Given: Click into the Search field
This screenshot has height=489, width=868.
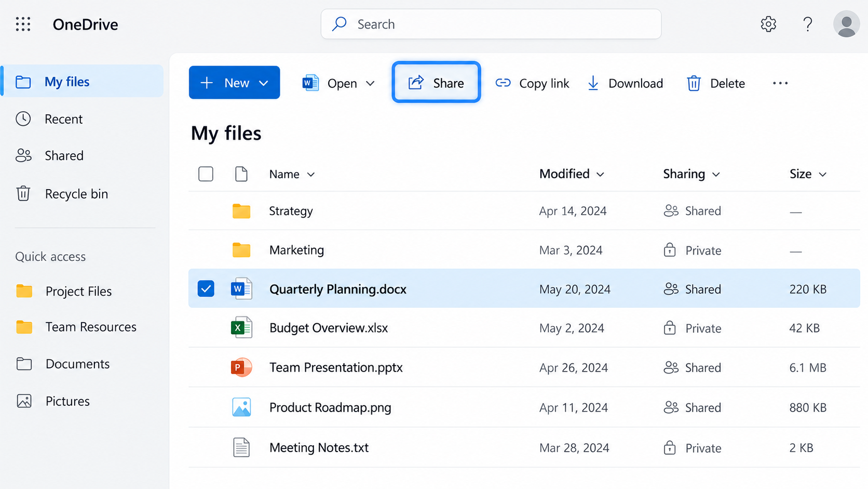Looking at the screenshot, I should [491, 24].
